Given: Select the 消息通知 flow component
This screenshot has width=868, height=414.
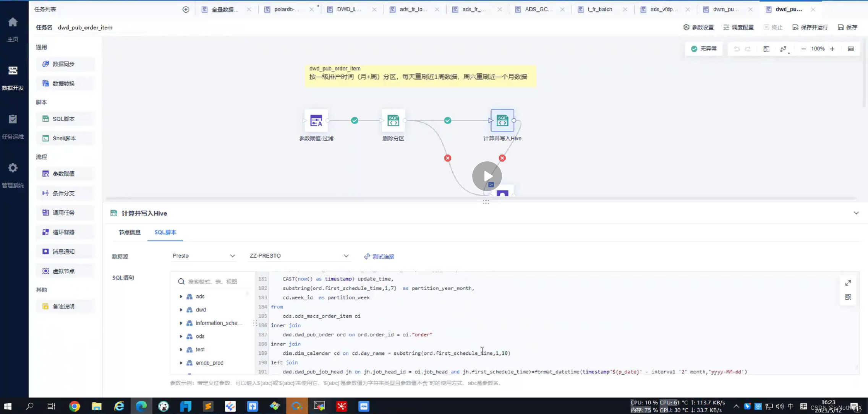Looking at the screenshot, I should point(65,252).
